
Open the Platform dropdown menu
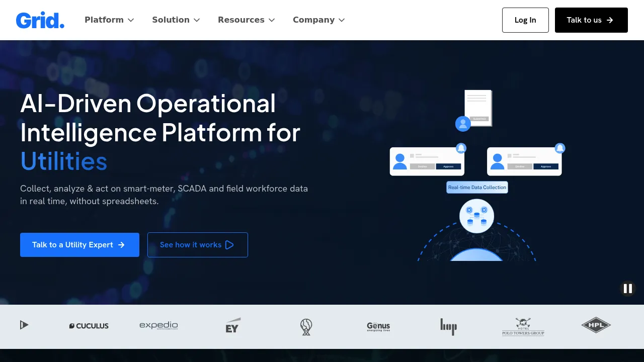pyautogui.click(x=109, y=20)
